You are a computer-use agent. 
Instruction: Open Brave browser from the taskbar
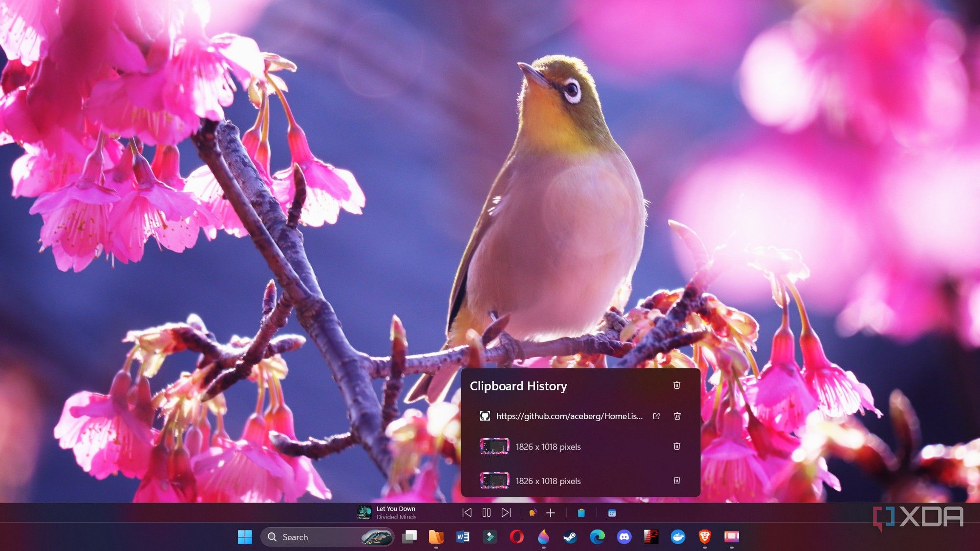pos(704,537)
